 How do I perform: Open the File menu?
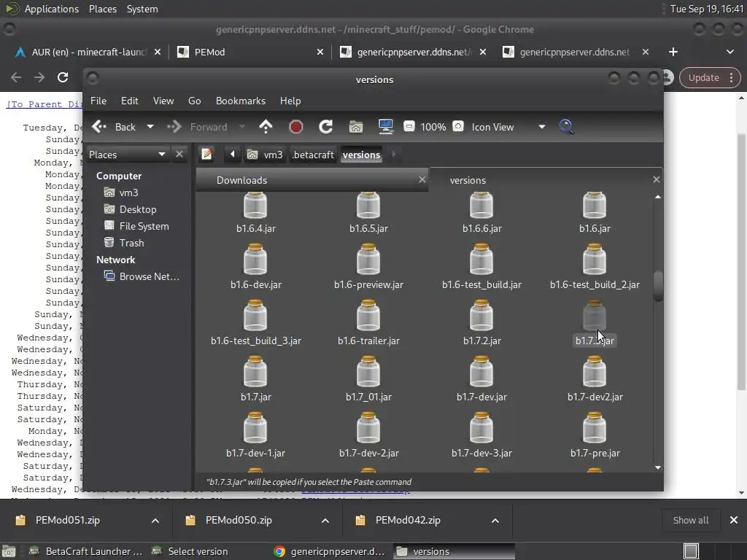98,101
